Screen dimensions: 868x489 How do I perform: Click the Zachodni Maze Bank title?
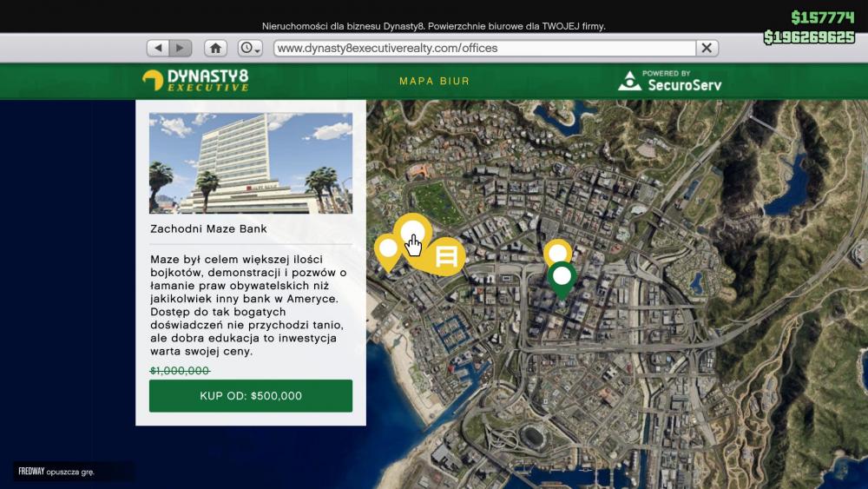click(x=208, y=228)
